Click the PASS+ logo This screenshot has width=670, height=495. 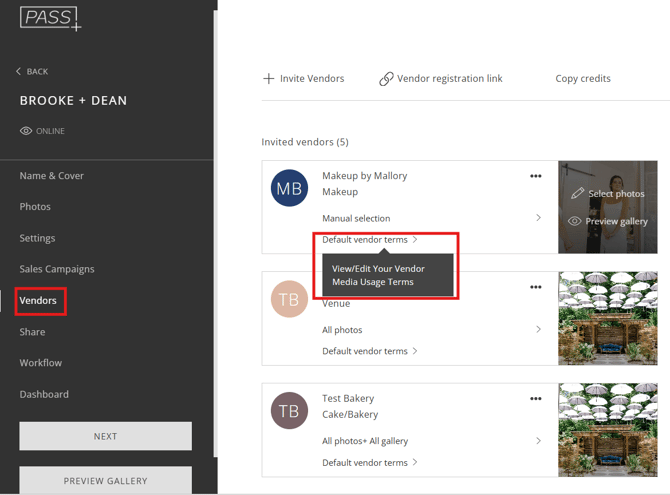[50, 18]
